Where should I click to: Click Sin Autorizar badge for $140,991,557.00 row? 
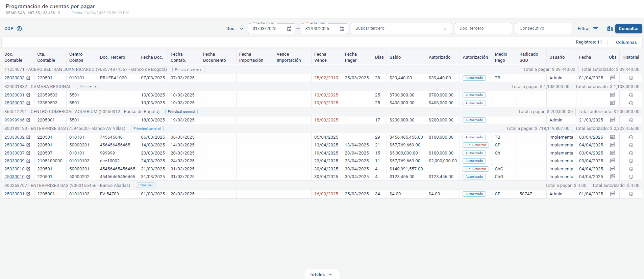476,169
